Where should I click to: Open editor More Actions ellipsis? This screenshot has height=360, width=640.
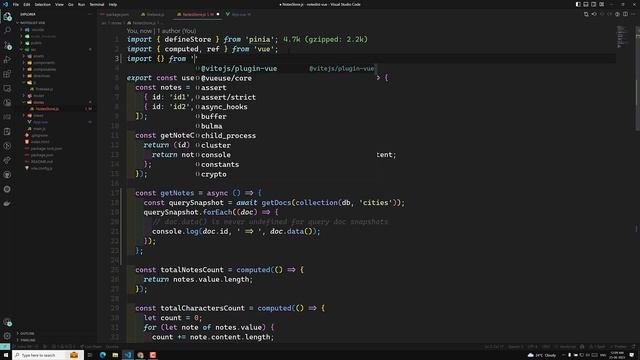(633, 14)
